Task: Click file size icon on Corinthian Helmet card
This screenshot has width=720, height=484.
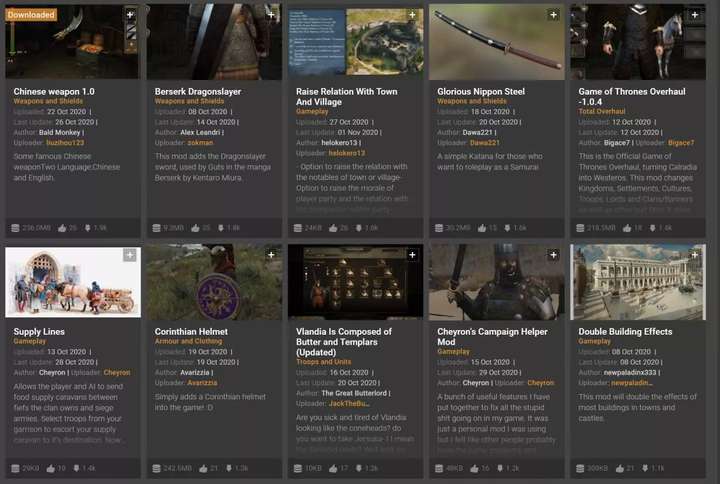Action: [x=156, y=468]
